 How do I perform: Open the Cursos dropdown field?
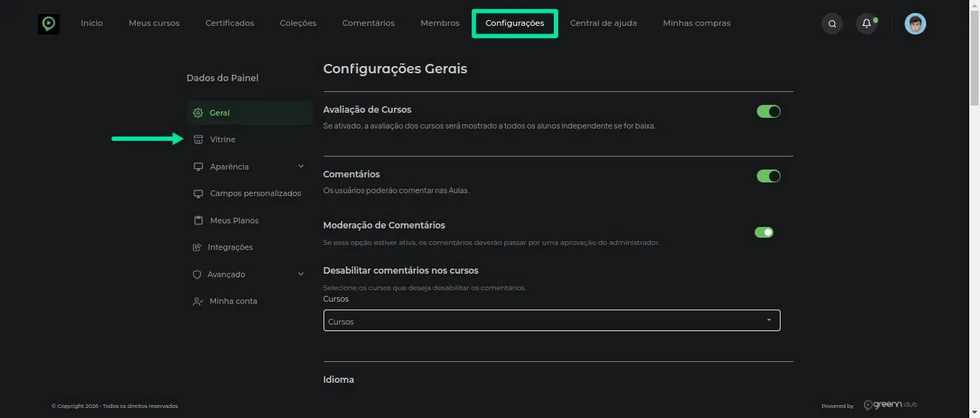pos(552,320)
